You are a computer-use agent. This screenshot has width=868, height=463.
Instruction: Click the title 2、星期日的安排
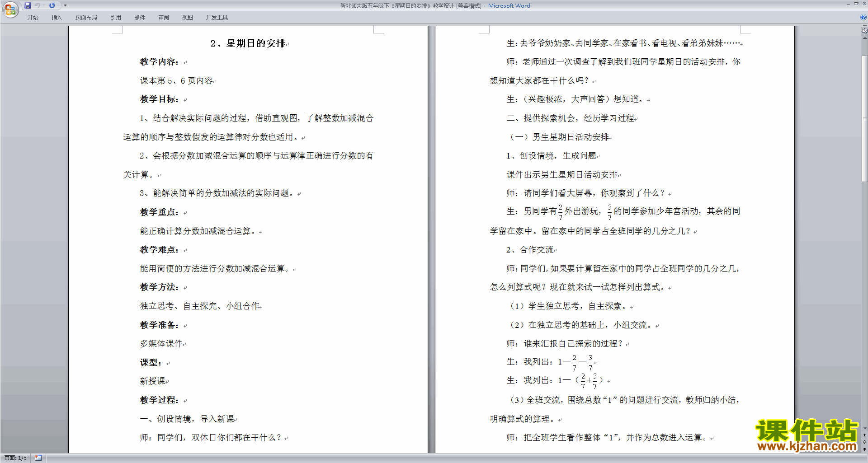(248, 43)
